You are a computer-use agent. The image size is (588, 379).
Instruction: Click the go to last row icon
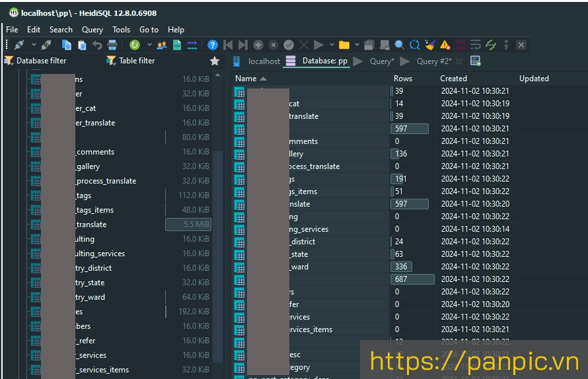[243, 45]
